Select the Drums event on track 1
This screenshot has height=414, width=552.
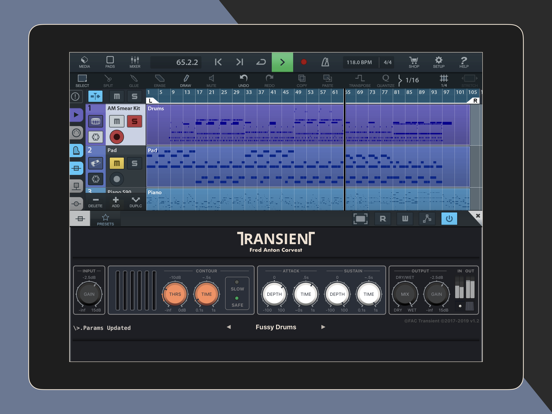(308, 124)
